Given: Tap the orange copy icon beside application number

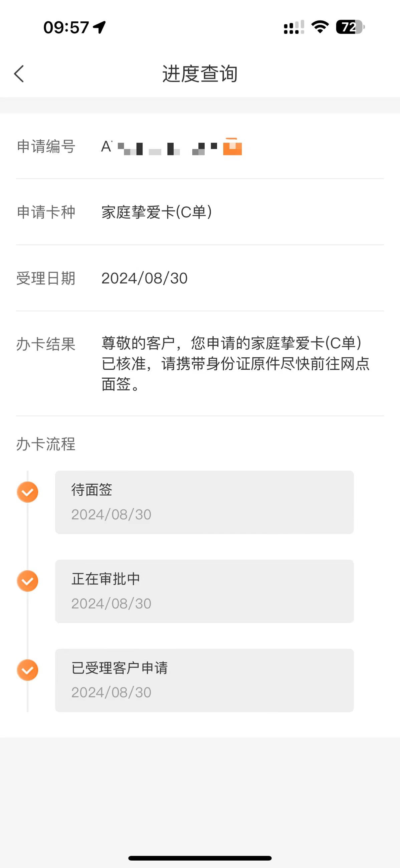Looking at the screenshot, I should [232, 146].
